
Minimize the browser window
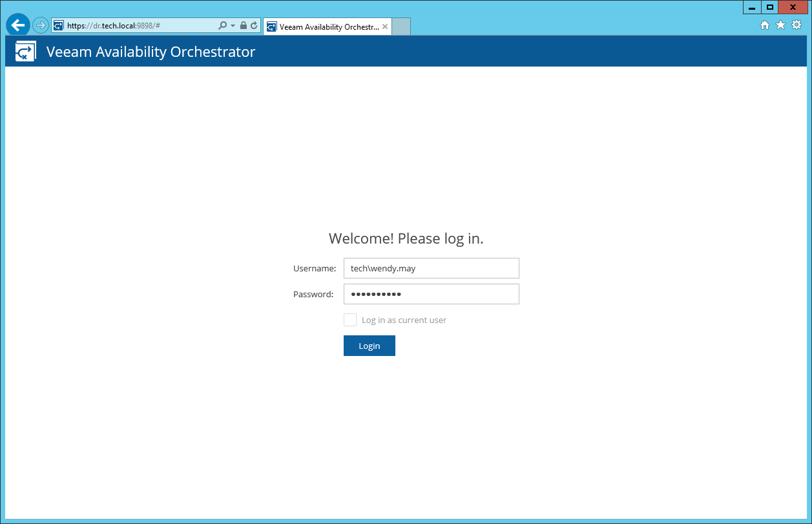(x=752, y=7)
